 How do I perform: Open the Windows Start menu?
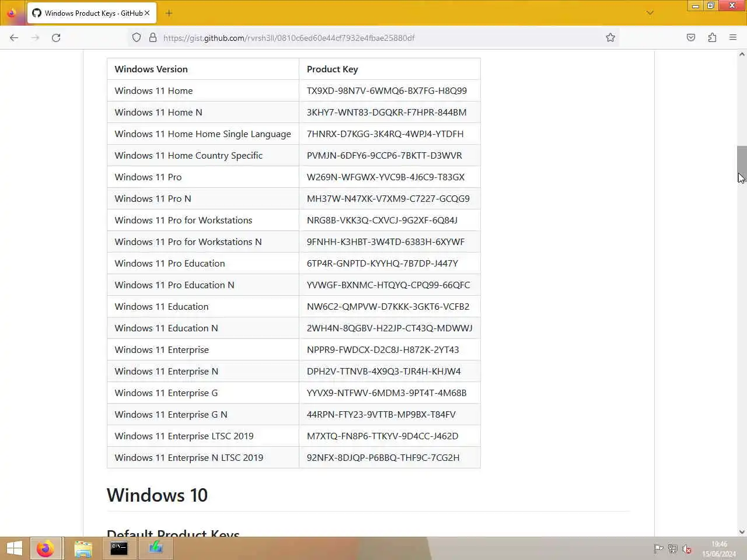(15, 548)
